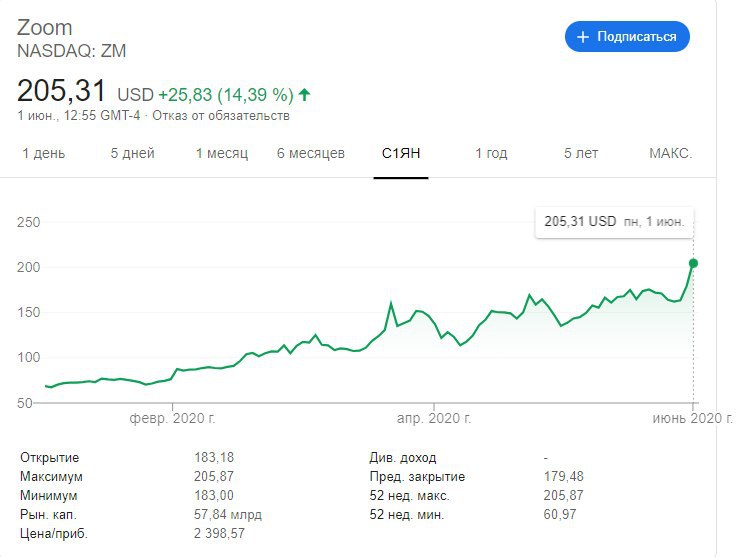This screenshot has width=749, height=557.
Task: Click the Подписаться follow button
Action: tap(627, 37)
